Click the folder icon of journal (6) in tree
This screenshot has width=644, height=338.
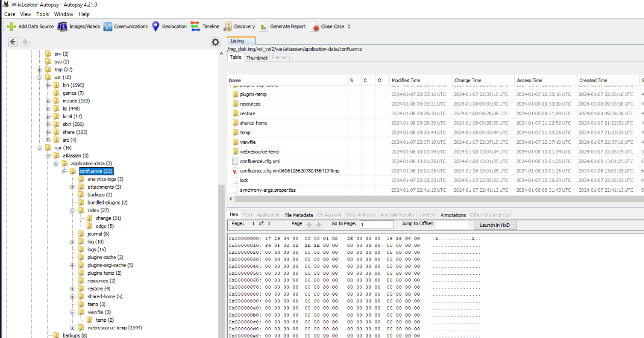pos(82,234)
